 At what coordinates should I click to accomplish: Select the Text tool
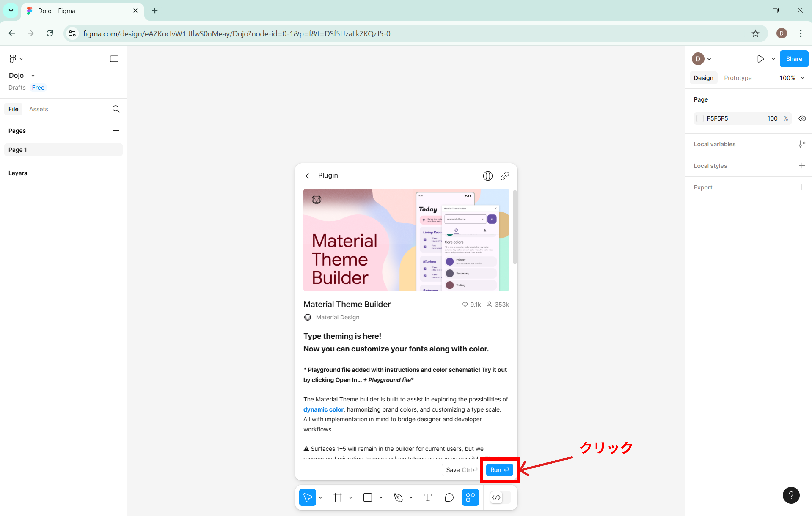point(428,497)
